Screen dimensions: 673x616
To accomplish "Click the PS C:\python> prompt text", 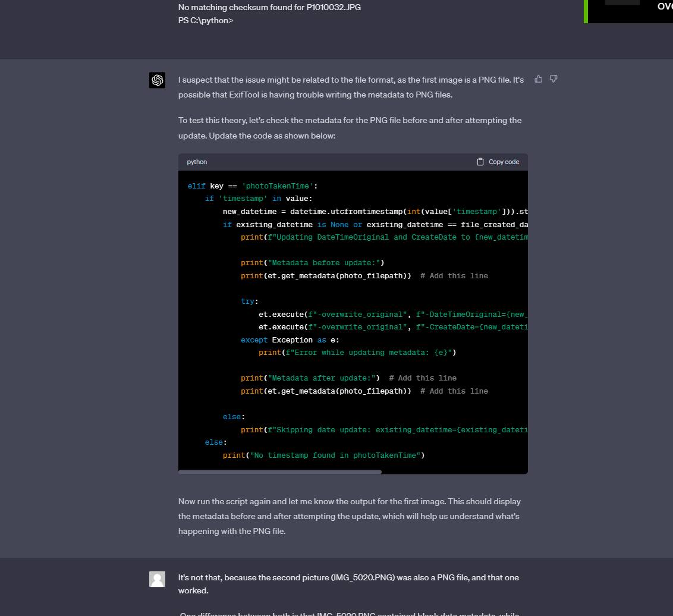I will (x=206, y=20).
